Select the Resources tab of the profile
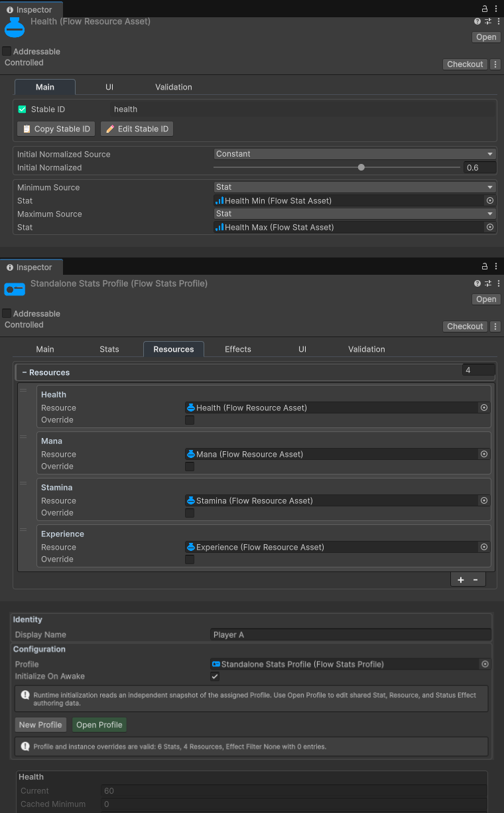 click(174, 349)
